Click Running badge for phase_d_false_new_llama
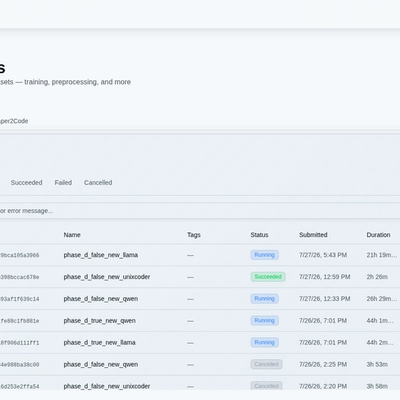This screenshot has width=400, height=400. [265, 255]
